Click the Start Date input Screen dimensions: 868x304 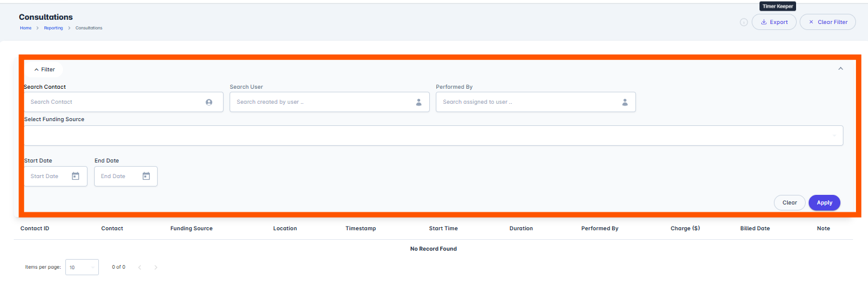(x=56, y=176)
